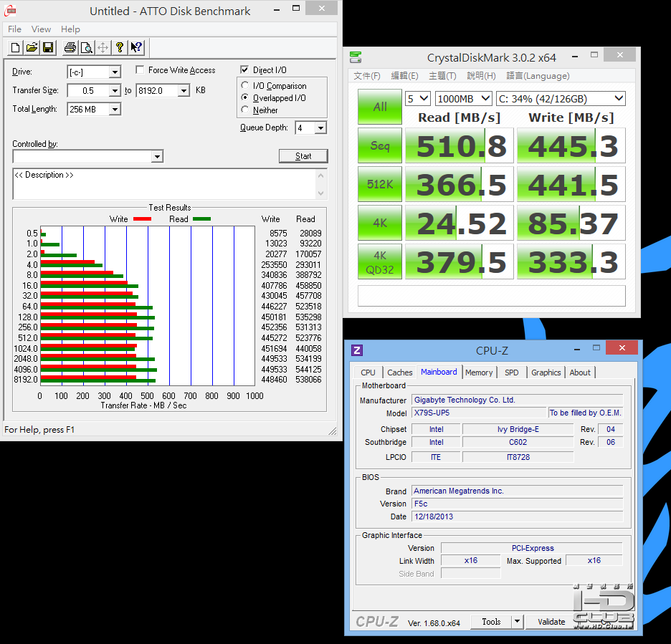Click the ATTO application icon in title bar
Screen dimensions: 671x644
click(10, 11)
